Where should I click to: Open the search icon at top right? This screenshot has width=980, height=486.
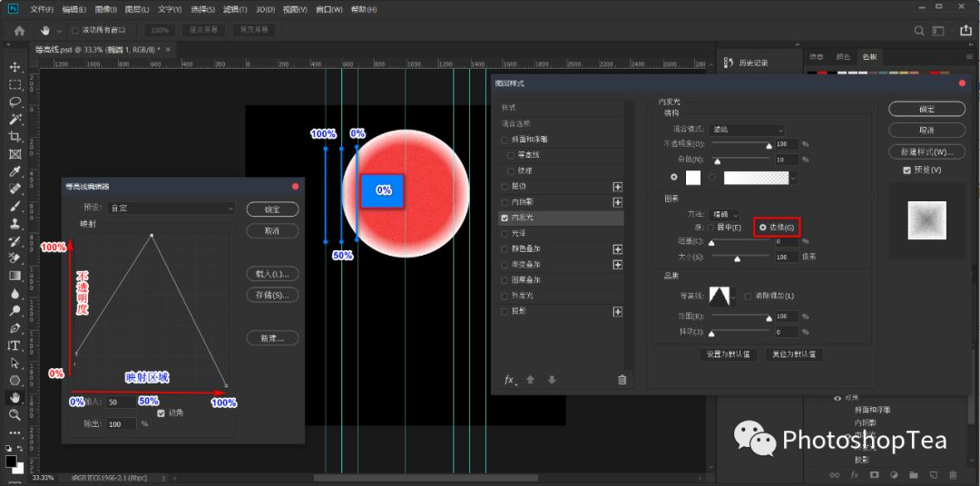pos(918,30)
